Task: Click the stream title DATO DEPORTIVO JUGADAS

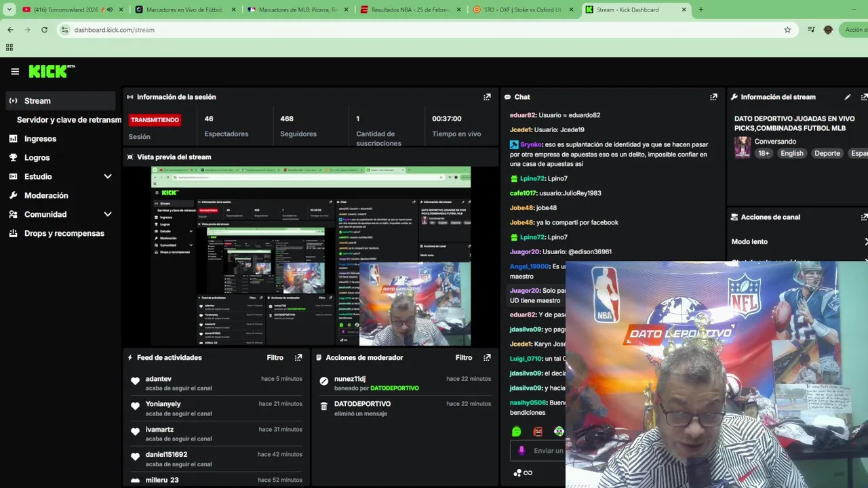Action: pos(795,123)
